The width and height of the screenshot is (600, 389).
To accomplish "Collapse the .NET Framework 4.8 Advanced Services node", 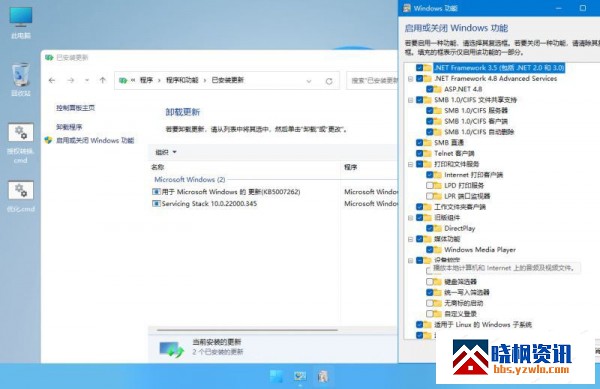I will click(410, 79).
